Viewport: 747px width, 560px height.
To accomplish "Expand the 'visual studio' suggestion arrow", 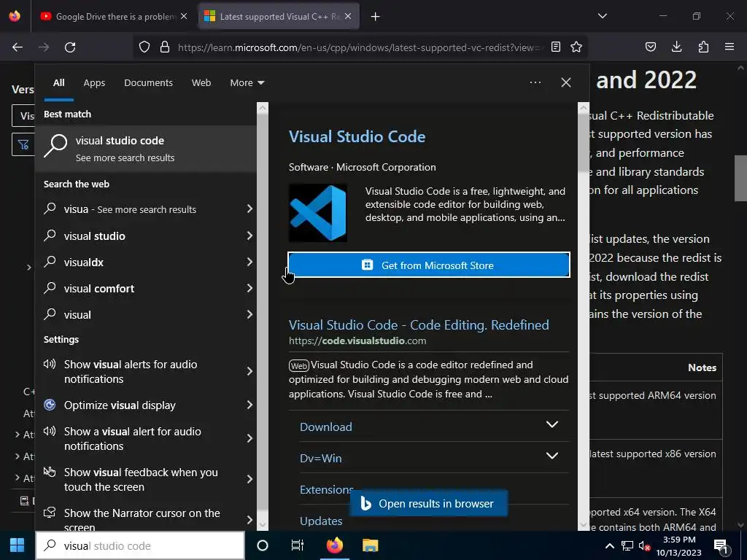I will [x=249, y=236].
